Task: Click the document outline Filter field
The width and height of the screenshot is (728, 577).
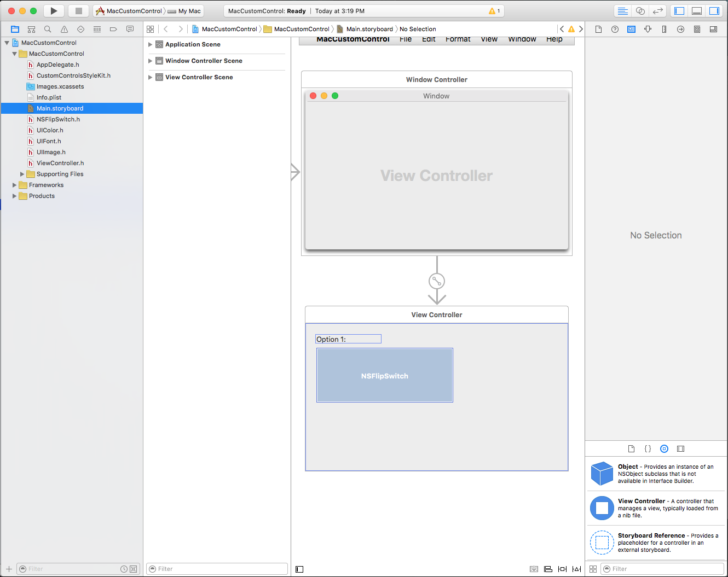Action: click(216, 569)
